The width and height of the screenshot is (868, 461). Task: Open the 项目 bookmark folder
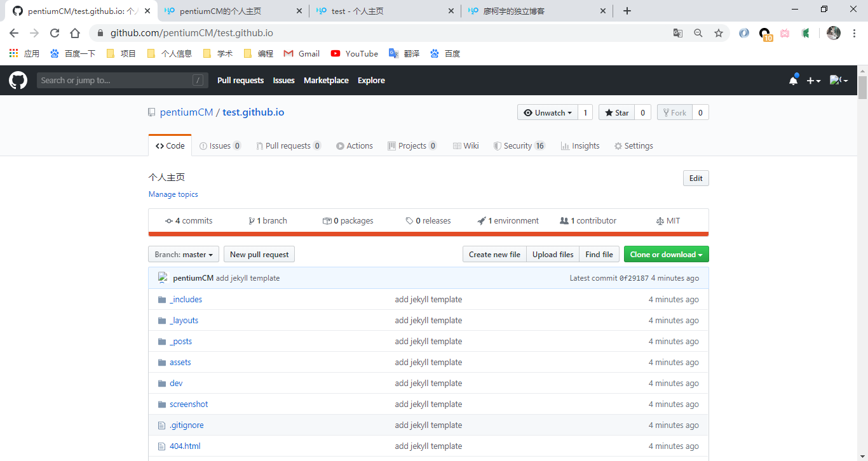click(x=121, y=53)
